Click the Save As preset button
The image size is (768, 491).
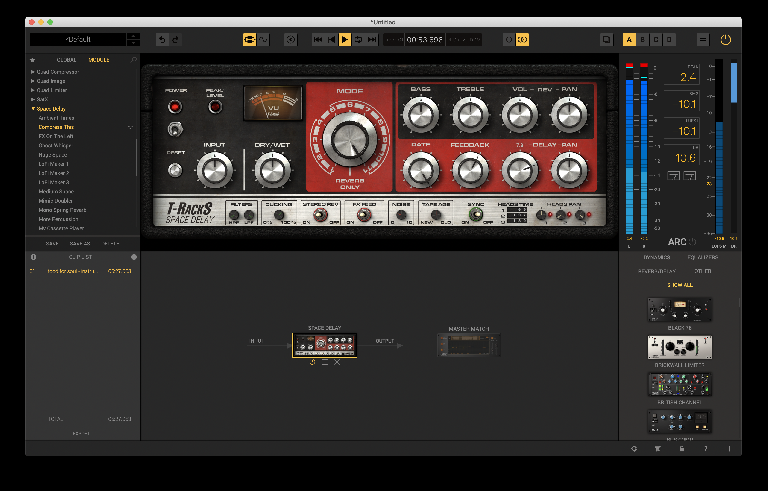point(80,244)
